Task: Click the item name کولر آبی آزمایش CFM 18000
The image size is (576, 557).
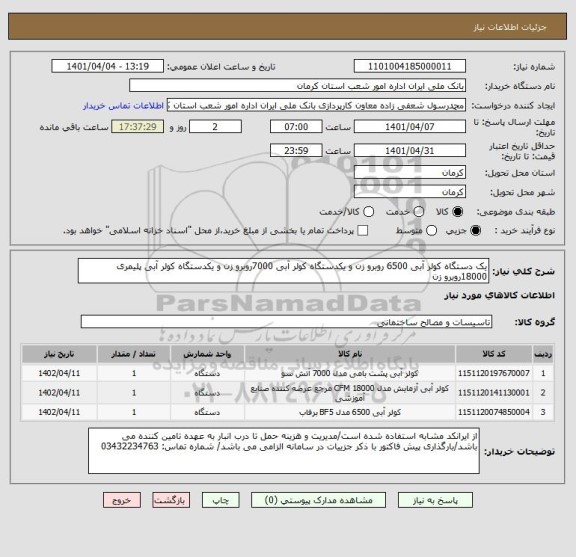Action: (x=350, y=393)
